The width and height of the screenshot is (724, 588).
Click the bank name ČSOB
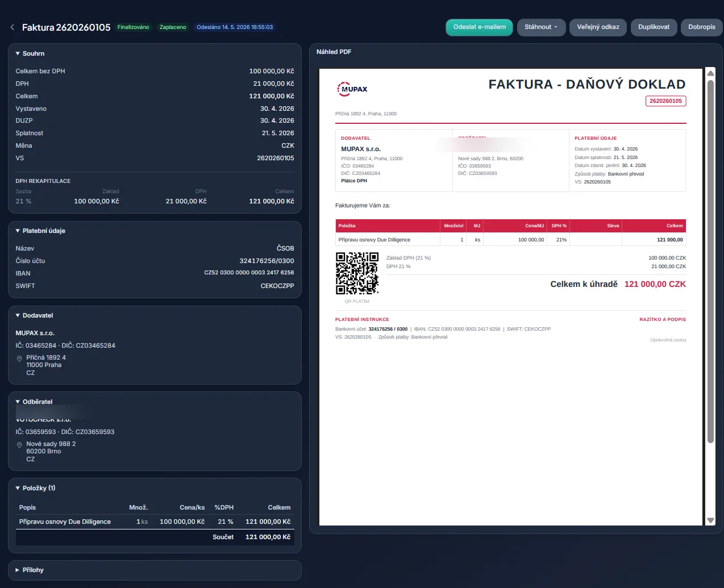tap(285, 248)
